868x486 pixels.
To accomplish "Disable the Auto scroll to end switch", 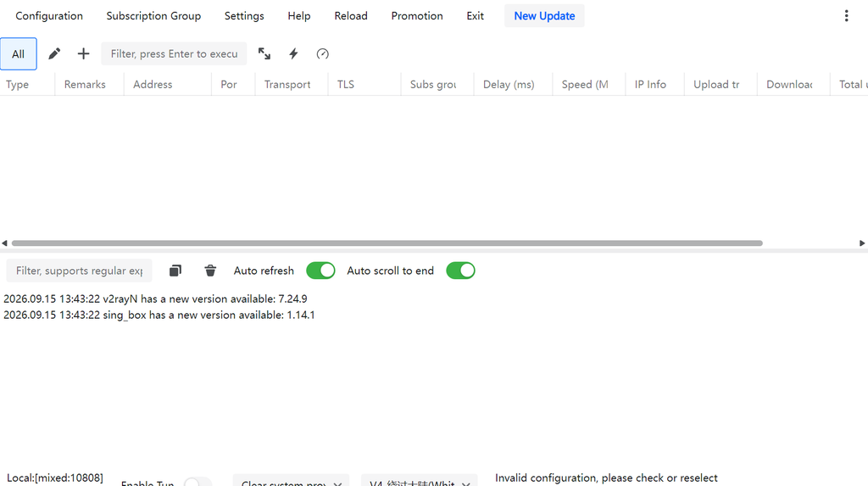I will pos(460,271).
